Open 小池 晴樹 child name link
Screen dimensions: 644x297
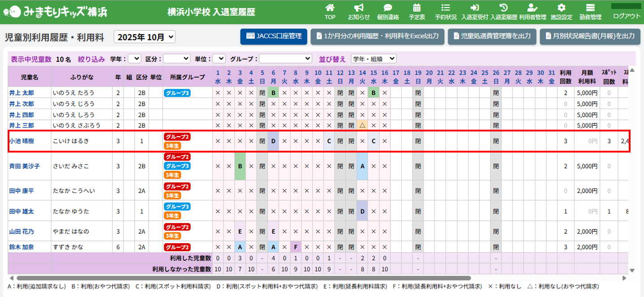[21, 141]
